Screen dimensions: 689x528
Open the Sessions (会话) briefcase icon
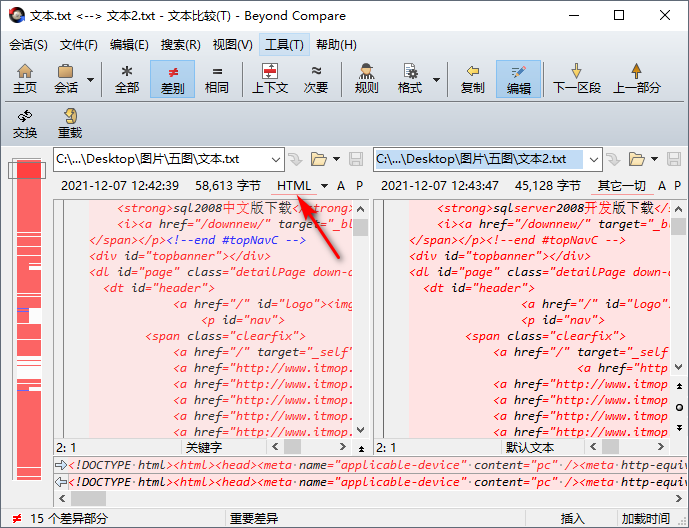coord(66,79)
